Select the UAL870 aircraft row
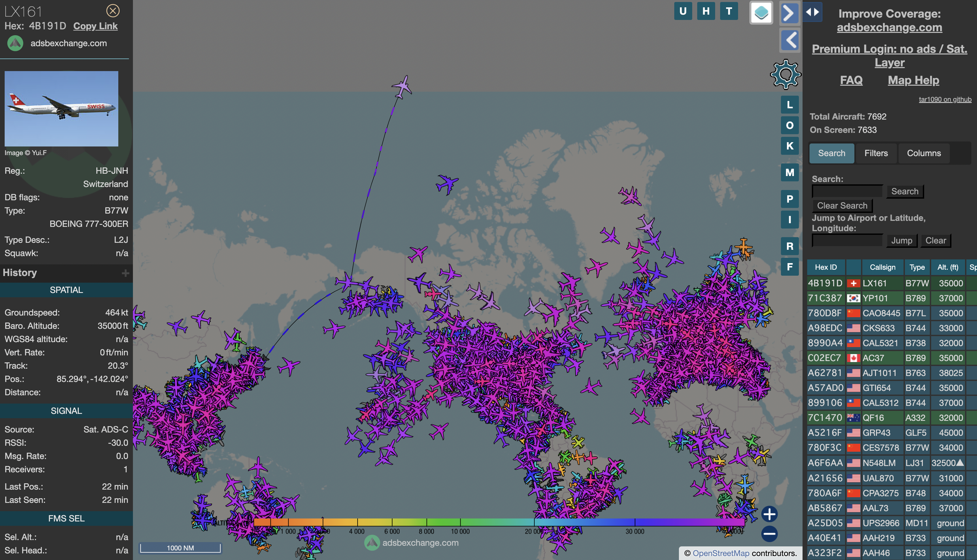The image size is (977, 560). click(x=892, y=478)
